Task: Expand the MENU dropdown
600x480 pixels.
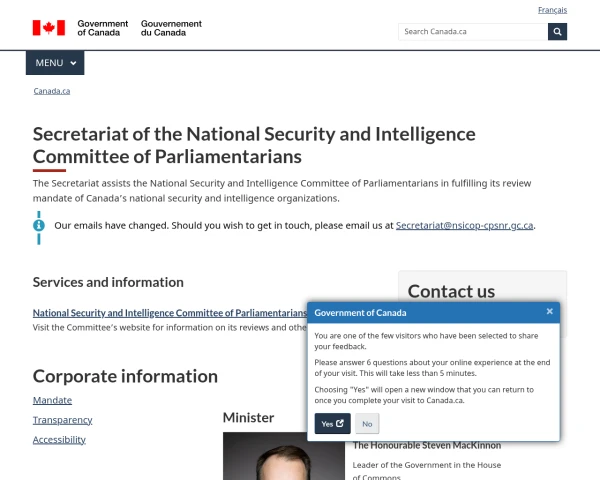Action: (55, 63)
